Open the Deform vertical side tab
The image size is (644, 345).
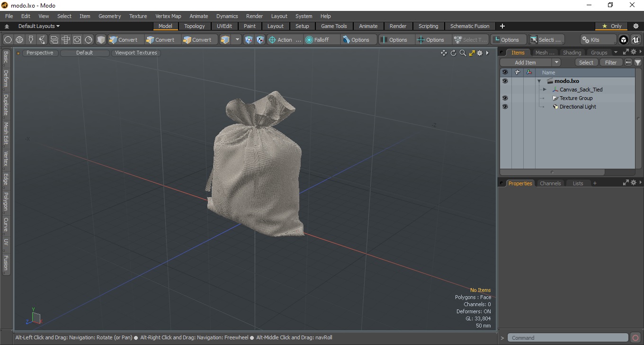pyautogui.click(x=6, y=79)
